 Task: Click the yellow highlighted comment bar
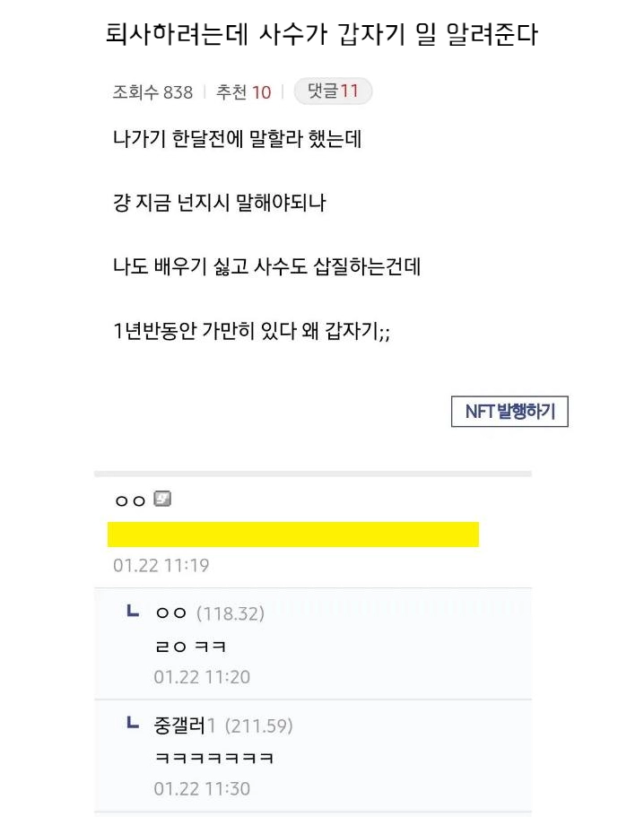(292, 535)
